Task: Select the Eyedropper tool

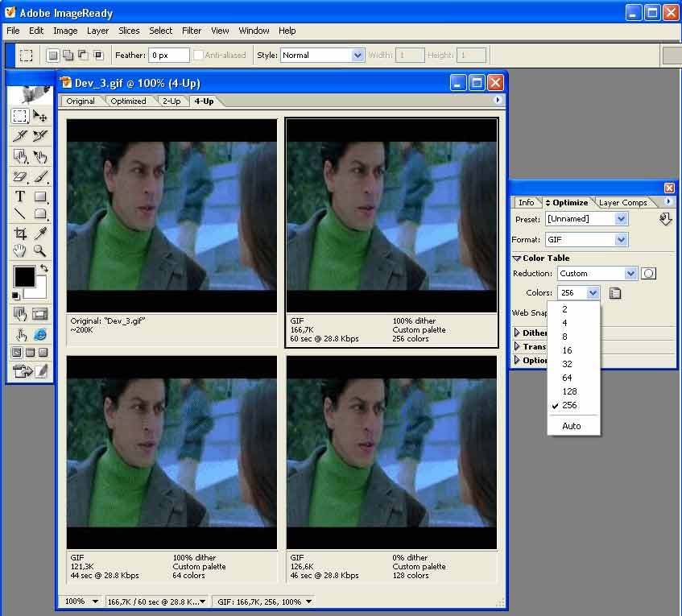Action: pyautogui.click(x=40, y=234)
